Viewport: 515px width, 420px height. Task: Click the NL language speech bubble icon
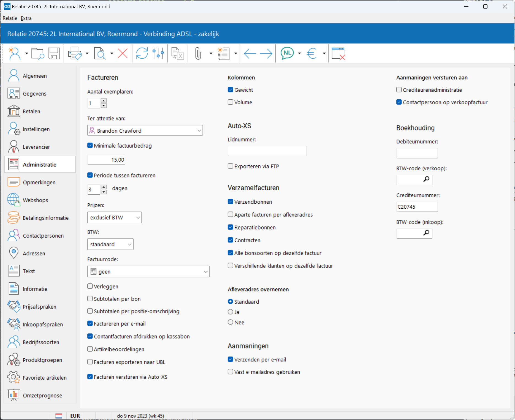pos(287,53)
